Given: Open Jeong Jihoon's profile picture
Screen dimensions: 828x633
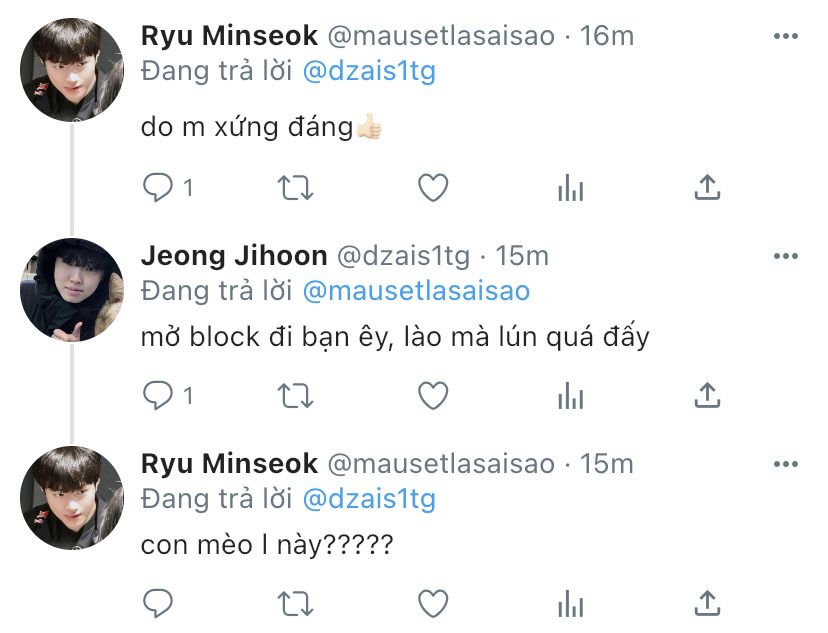Looking at the screenshot, I should coord(71,289).
